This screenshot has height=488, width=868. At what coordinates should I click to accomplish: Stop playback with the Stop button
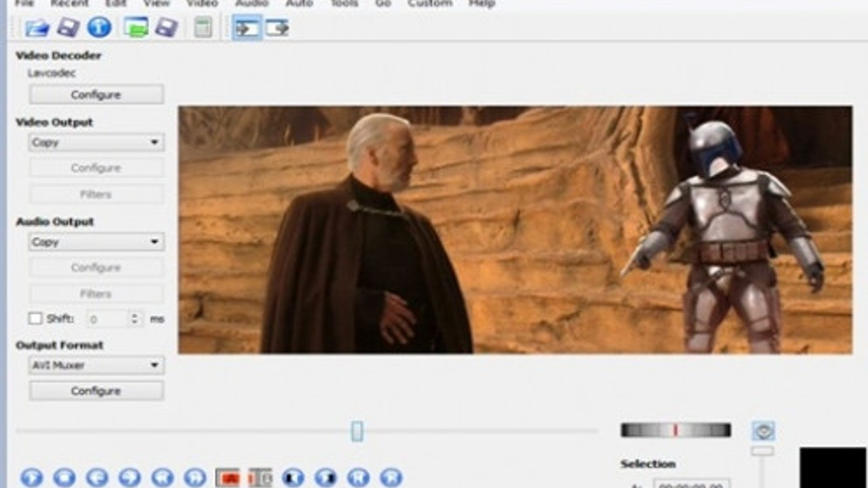(64, 477)
